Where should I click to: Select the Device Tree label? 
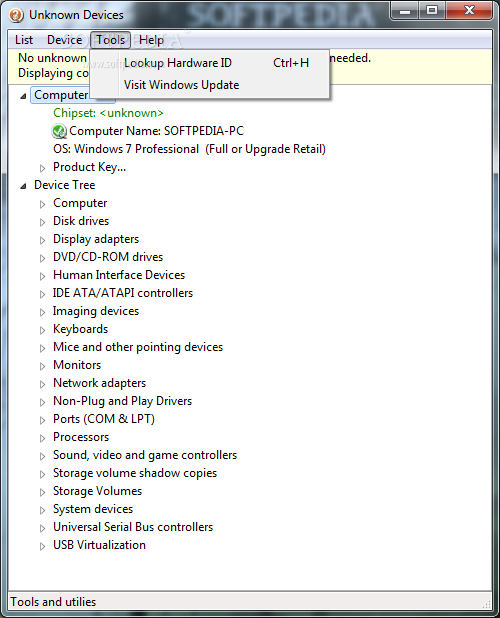(65, 185)
